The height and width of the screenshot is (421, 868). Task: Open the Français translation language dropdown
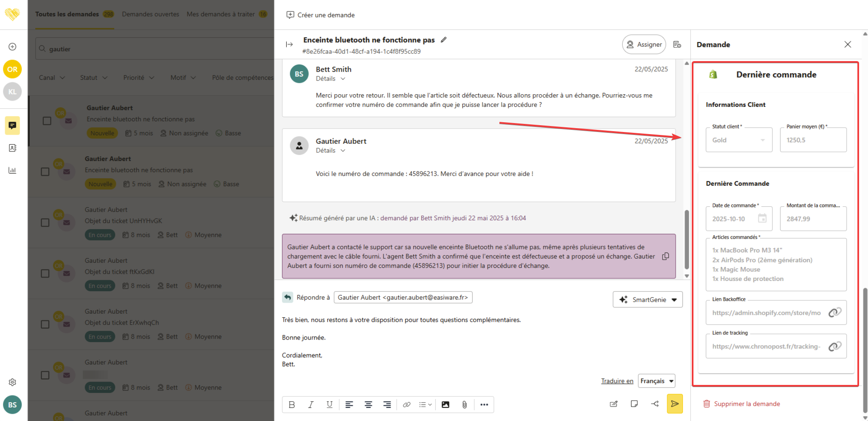657,381
